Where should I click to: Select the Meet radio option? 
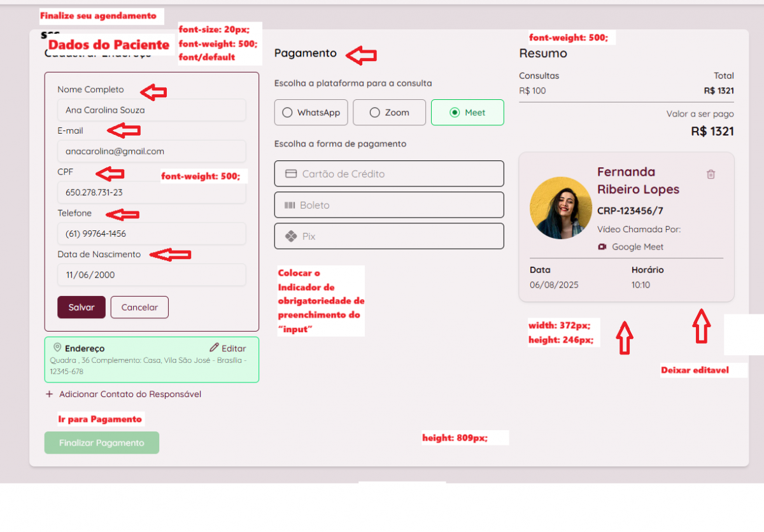coord(455,113)
